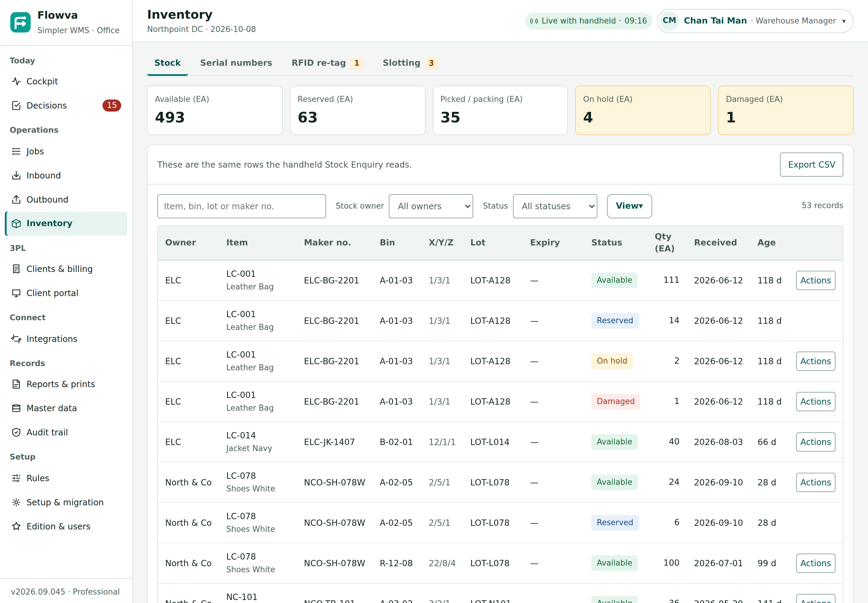Click the Damaged (EA) summary card

click(785, 110)
